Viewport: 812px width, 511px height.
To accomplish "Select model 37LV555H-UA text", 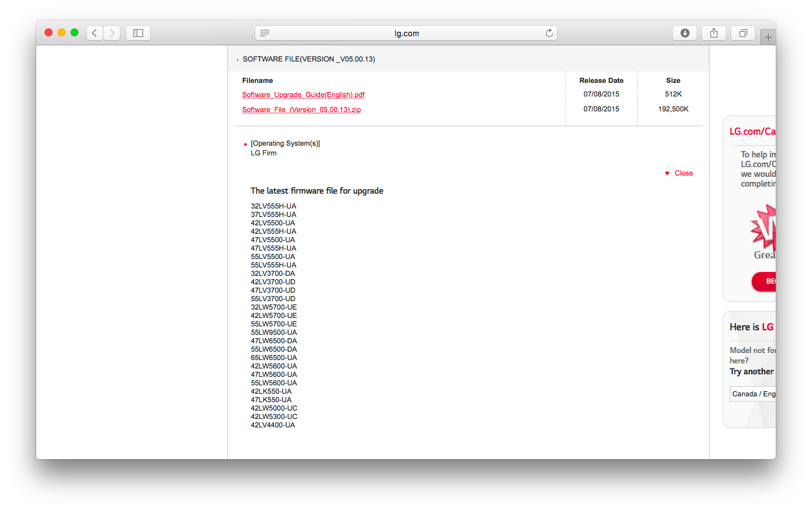I will (273, 214).
